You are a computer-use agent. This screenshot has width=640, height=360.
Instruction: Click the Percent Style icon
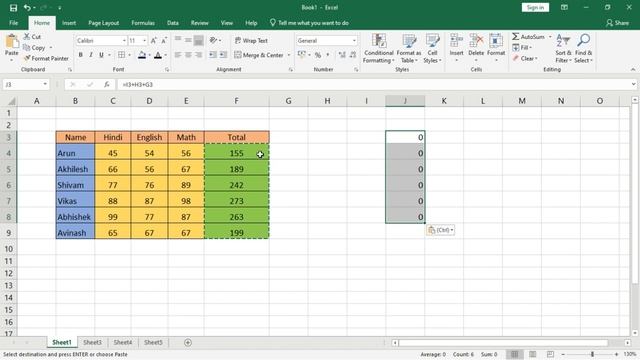pos(318,55)
